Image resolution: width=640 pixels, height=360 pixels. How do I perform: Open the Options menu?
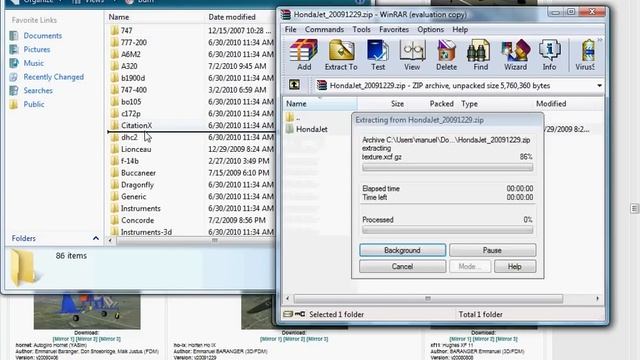click(x=430, y=29)
